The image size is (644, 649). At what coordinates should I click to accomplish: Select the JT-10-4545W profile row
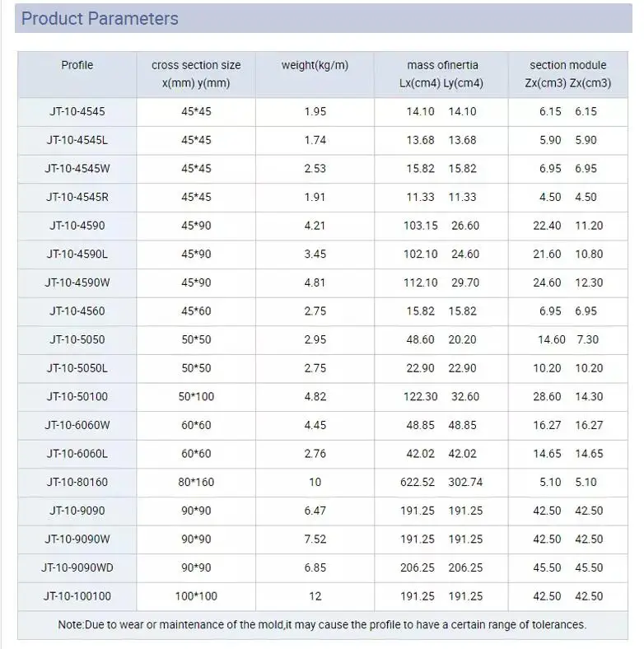pyautogui.click(x=323, y=169)
